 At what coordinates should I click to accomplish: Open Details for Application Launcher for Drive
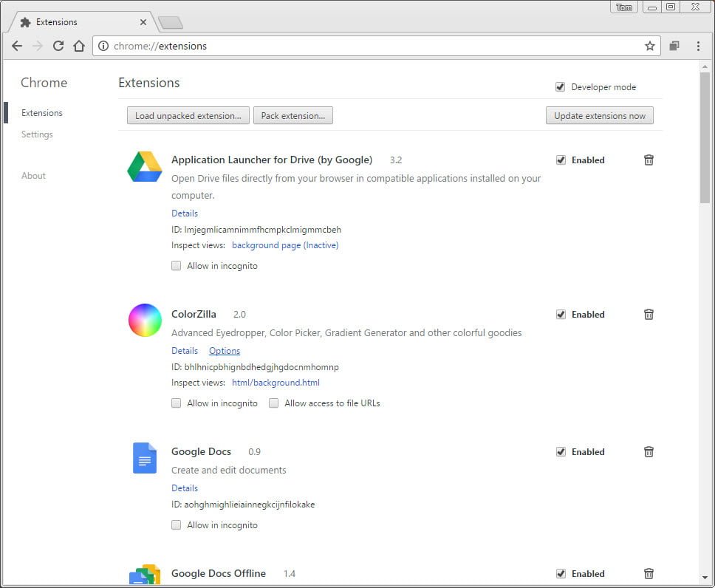pyautogui.click(x=185, y=213)
